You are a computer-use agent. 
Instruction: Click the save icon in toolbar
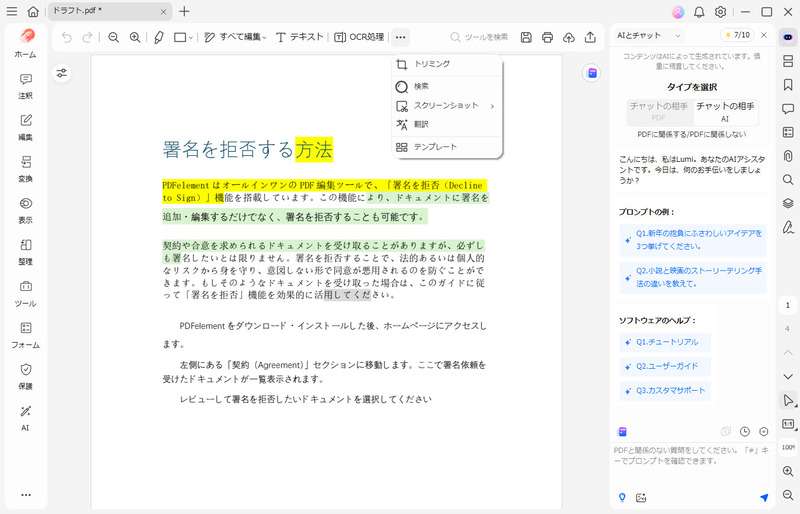click(x=526, y=37)
